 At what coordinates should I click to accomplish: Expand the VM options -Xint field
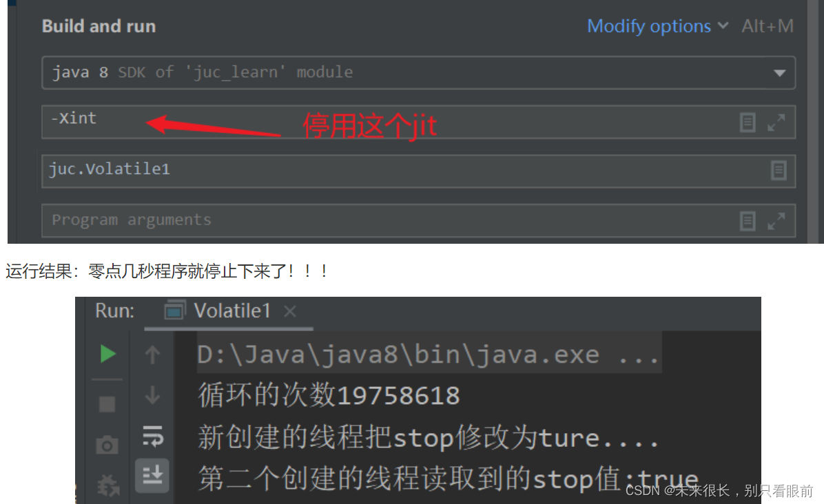pyautogui.click(x=776, y=123)
